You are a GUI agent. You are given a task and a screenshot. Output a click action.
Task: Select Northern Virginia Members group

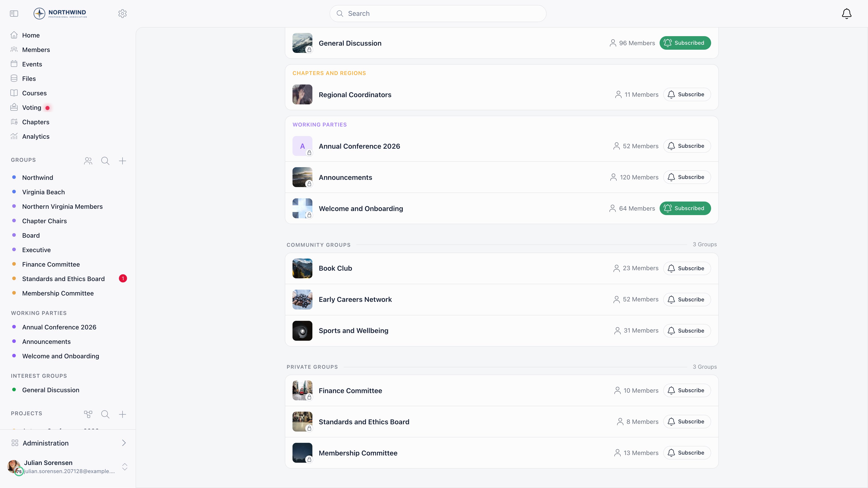click(62, 206)
